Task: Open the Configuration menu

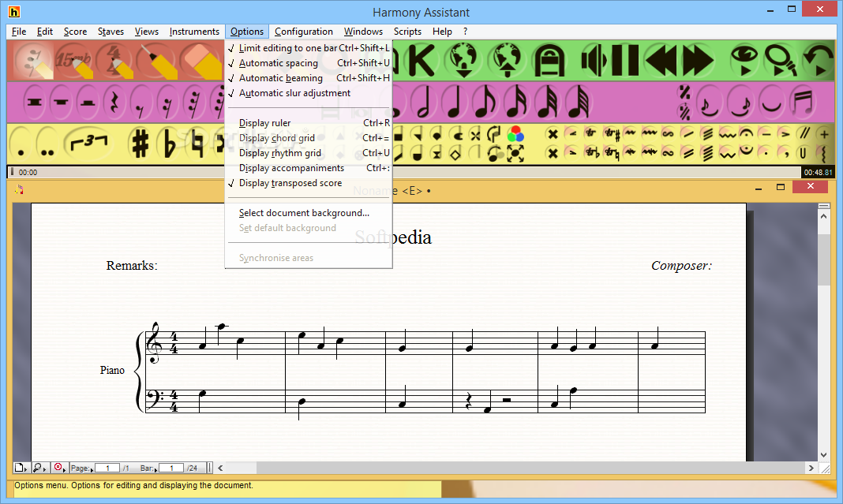Action: pos(304,32)
